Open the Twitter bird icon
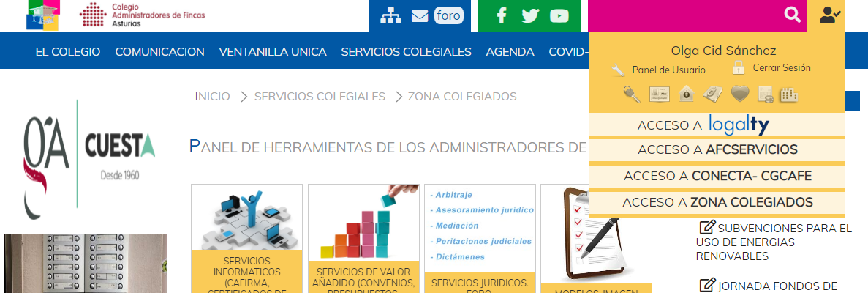Viewport: 868px width, 293px height. pos(530,15)
